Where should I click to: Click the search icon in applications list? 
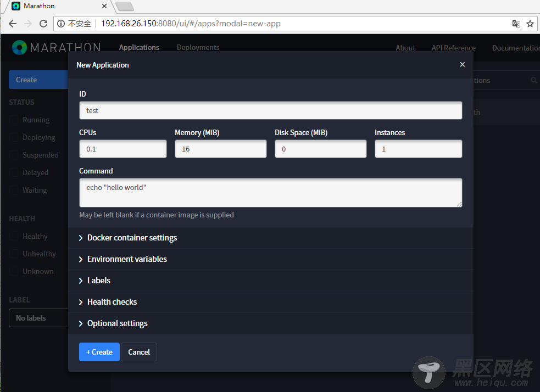(x=533, y=80)
